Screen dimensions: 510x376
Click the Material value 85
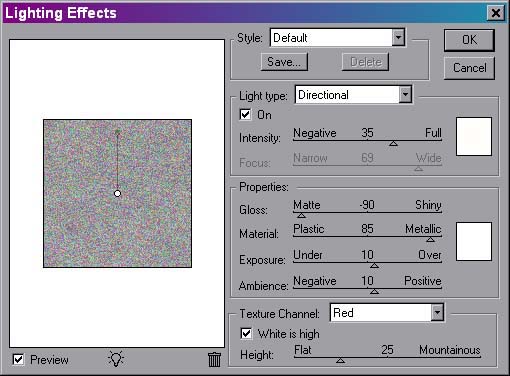point(367,229)
